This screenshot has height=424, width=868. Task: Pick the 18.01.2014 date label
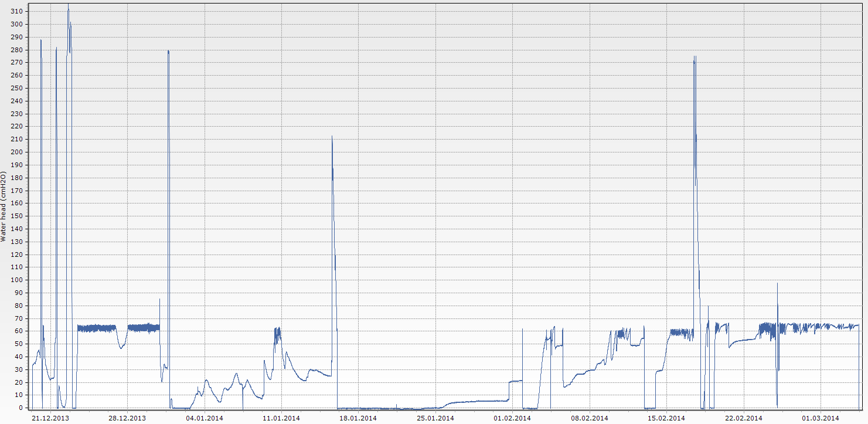pos(358,418)
